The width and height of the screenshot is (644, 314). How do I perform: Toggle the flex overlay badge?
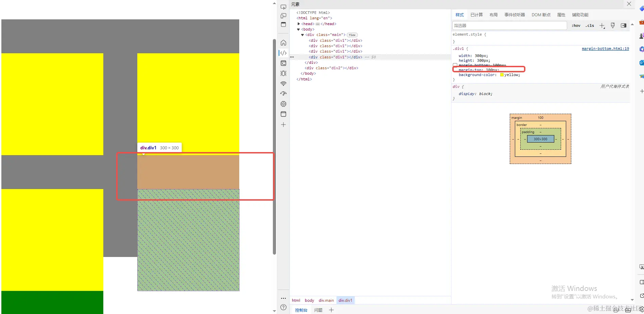pyautogui.click(x=352, y=35)
